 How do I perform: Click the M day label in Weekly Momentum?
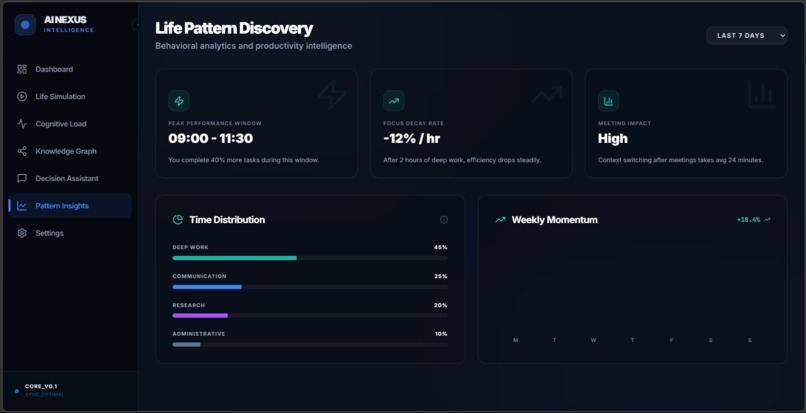pyautogui.click(x=516, y=340)
